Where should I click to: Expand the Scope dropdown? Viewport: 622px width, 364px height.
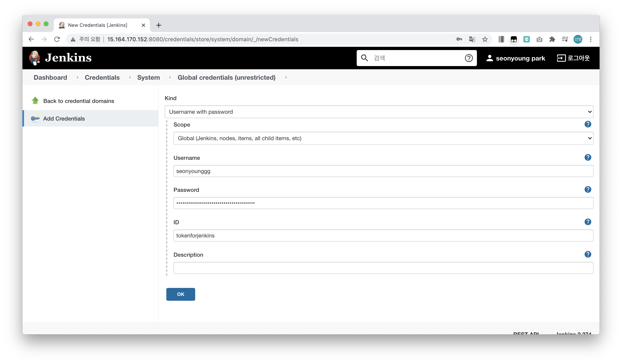(383, 138)
